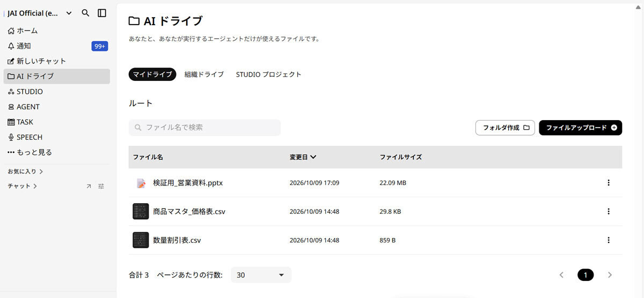Switch to マイドライブ tab
Viewport: 644px width, 298px height.
click(152, 74)
